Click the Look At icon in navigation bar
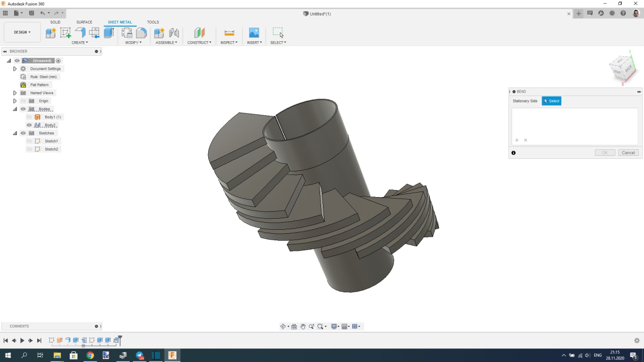 click(294, 326)
